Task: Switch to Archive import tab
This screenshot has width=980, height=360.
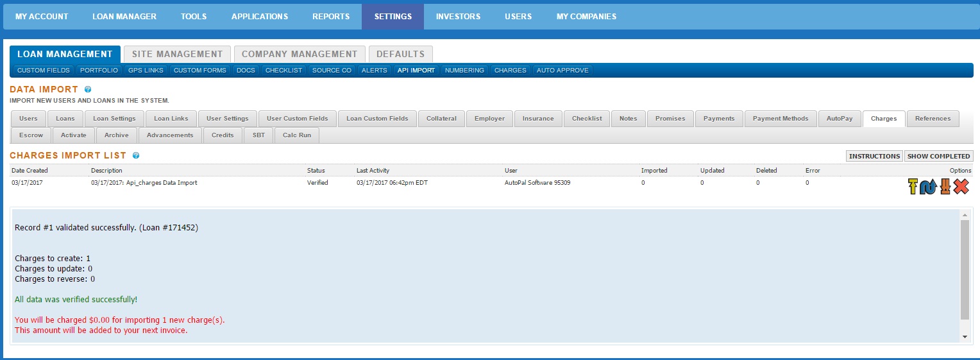Action: pyautogui.click(x=117, y=135)
